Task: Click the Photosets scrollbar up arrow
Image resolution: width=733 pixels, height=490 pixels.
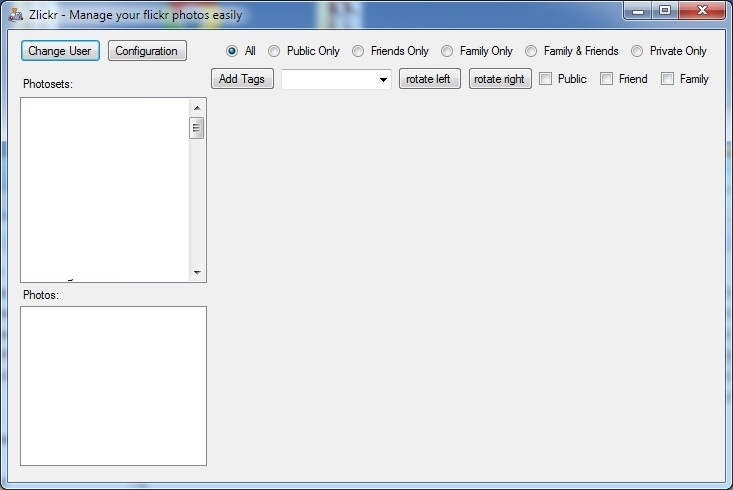Action: [x=197, y=108]
